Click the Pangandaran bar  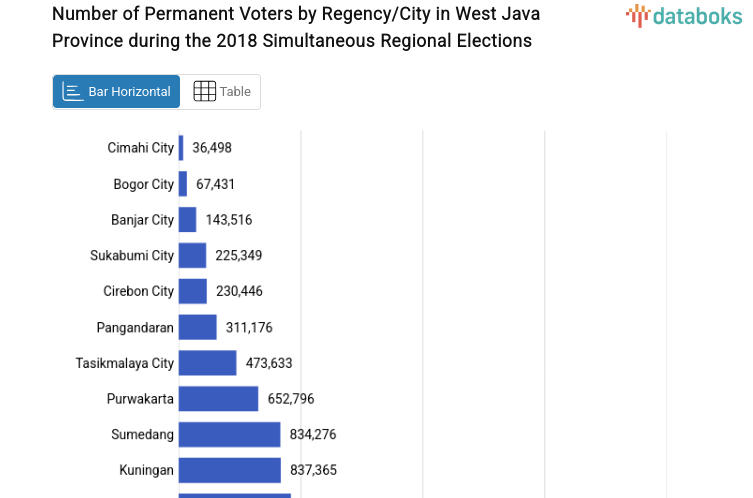coord(197,327)
